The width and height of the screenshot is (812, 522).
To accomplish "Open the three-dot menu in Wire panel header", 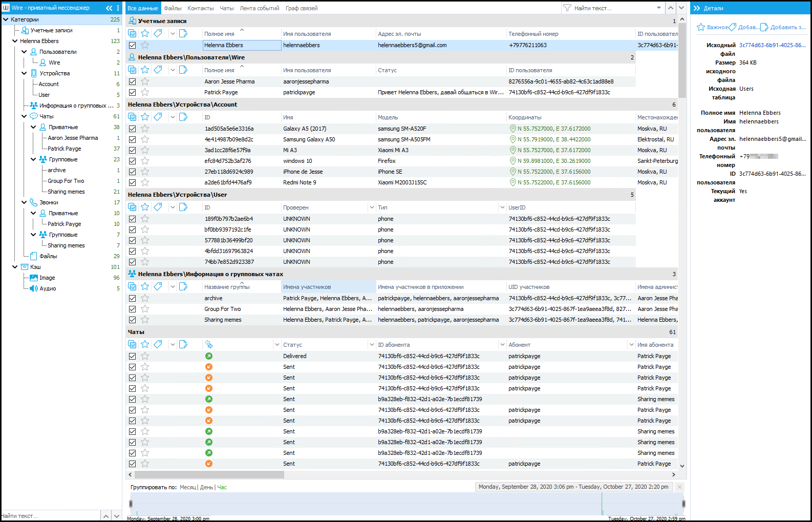I will click(118, 8).
